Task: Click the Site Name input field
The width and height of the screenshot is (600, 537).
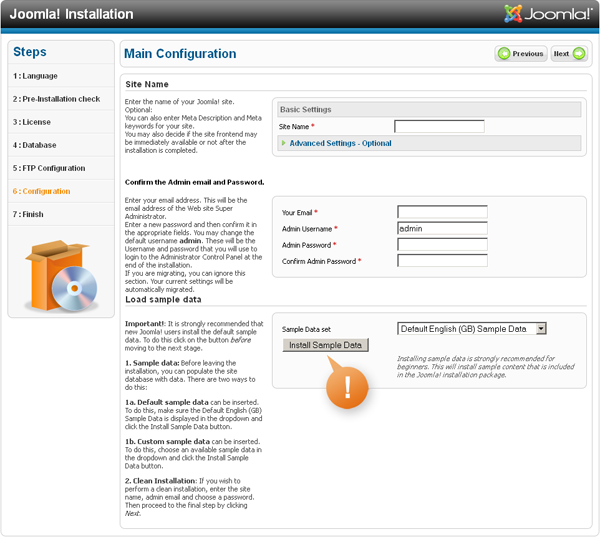Action: tap(439, 126)
